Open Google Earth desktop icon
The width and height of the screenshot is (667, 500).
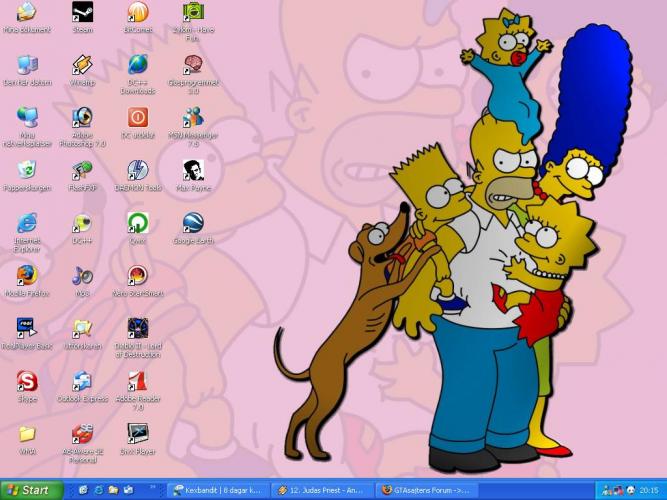[x=193, y=223]
